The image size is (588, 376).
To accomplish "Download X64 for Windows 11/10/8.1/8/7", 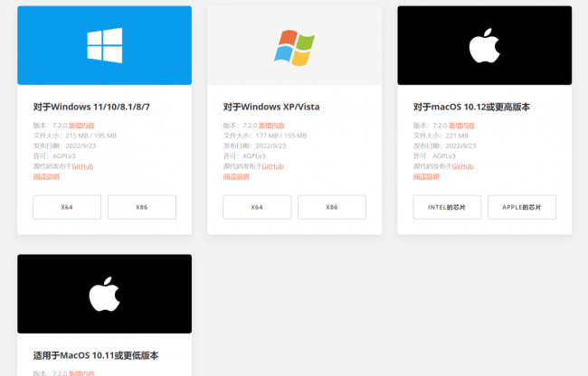I will 67,207.
